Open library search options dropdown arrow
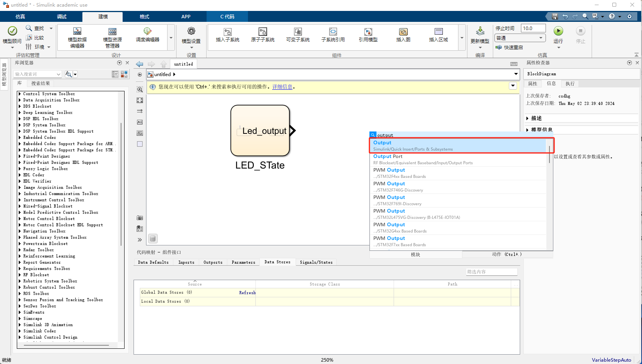Screen dimensions: 642x364 75,74
